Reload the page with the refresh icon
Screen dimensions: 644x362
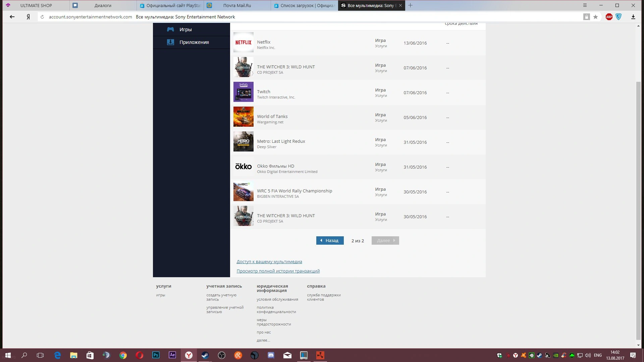click(x=42, y=17)
